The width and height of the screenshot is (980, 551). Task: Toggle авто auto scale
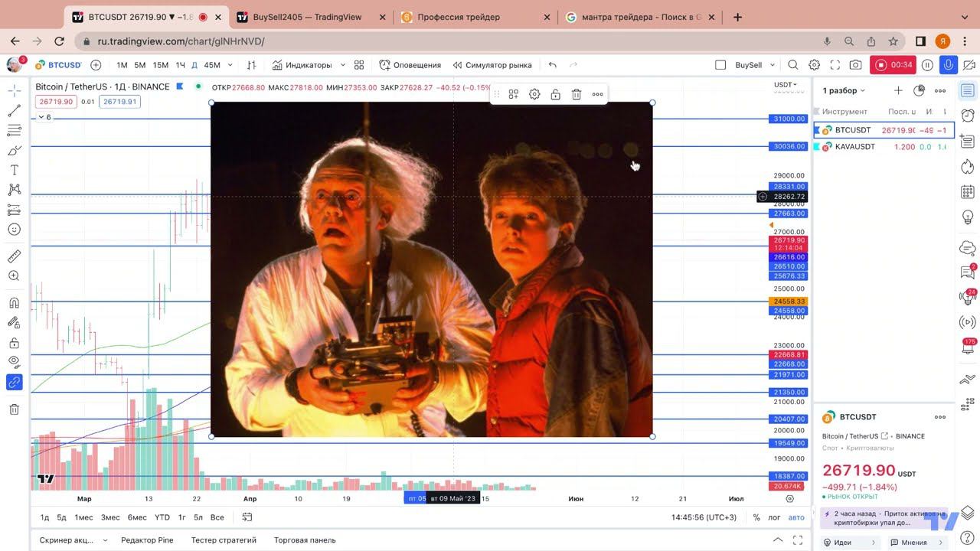click(x=796, y=517)
